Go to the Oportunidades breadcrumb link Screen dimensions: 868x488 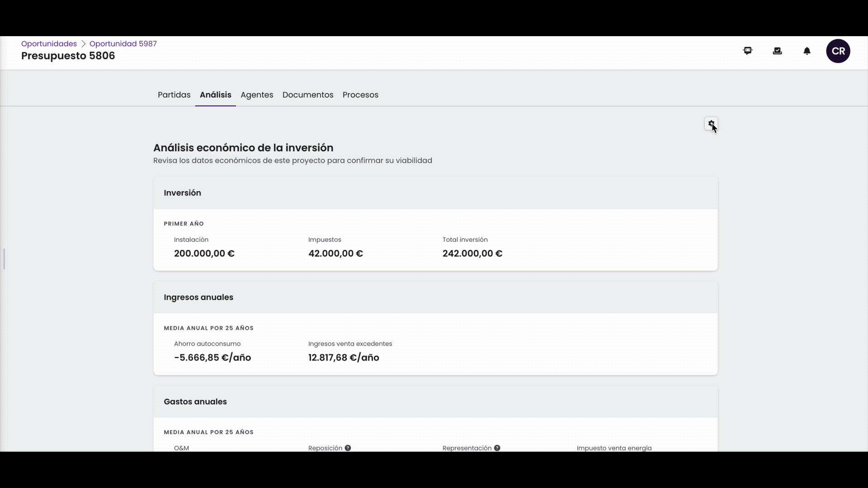pyautogui.click(x=49, y=43)
